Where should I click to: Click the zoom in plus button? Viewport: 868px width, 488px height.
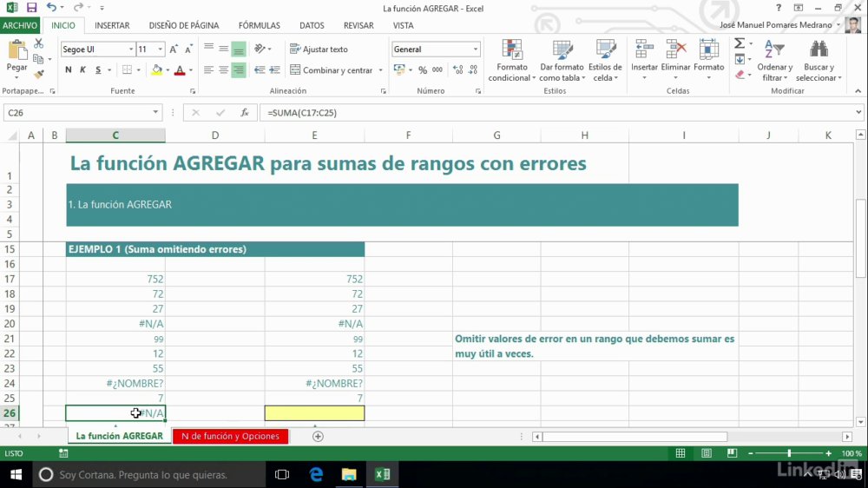click(828, 453)
